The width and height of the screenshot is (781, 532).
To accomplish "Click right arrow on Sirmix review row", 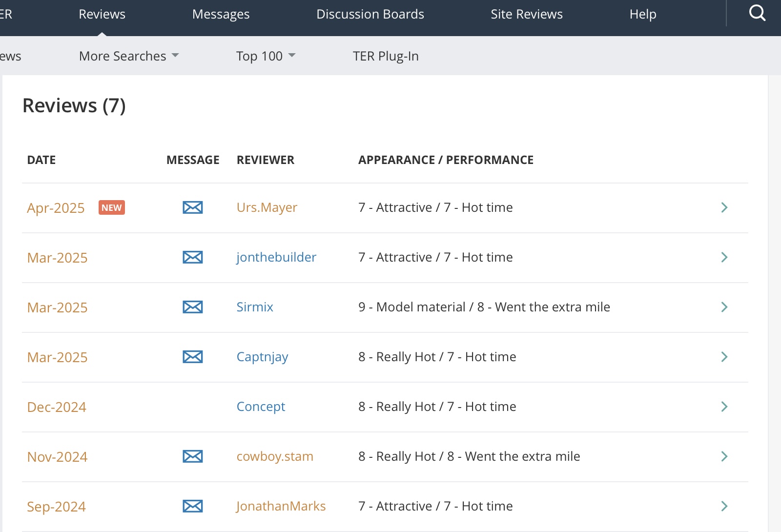I will coord(724,307).
